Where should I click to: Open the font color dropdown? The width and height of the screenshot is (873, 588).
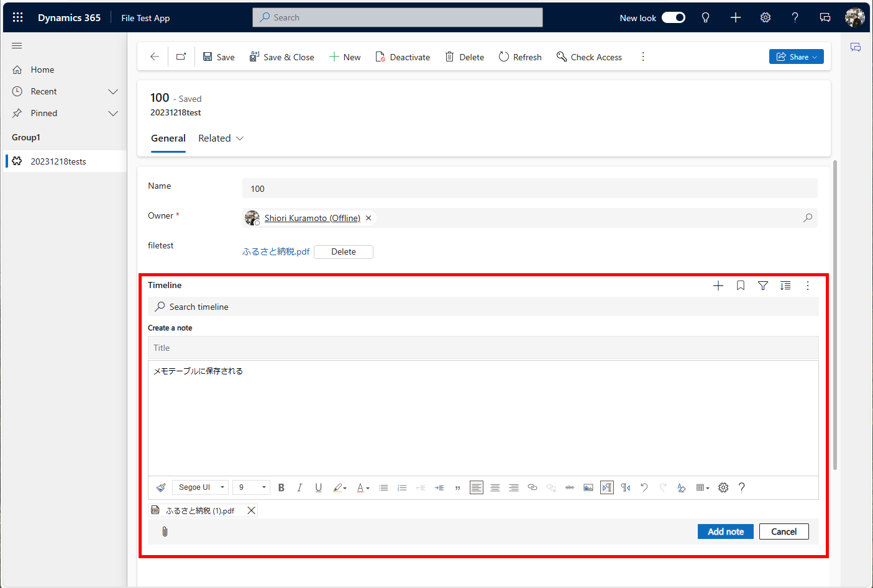pyautogui.click(x=363, y=487)
